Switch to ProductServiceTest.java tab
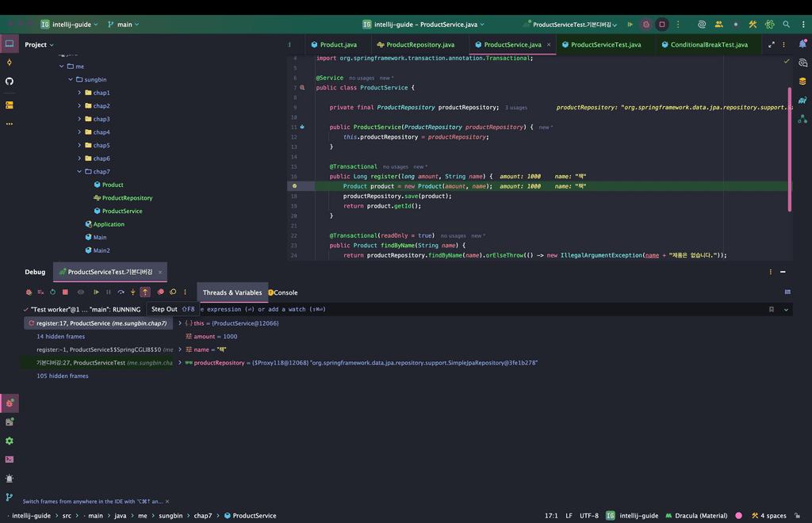Screen dimensions: 812x523 605,45
